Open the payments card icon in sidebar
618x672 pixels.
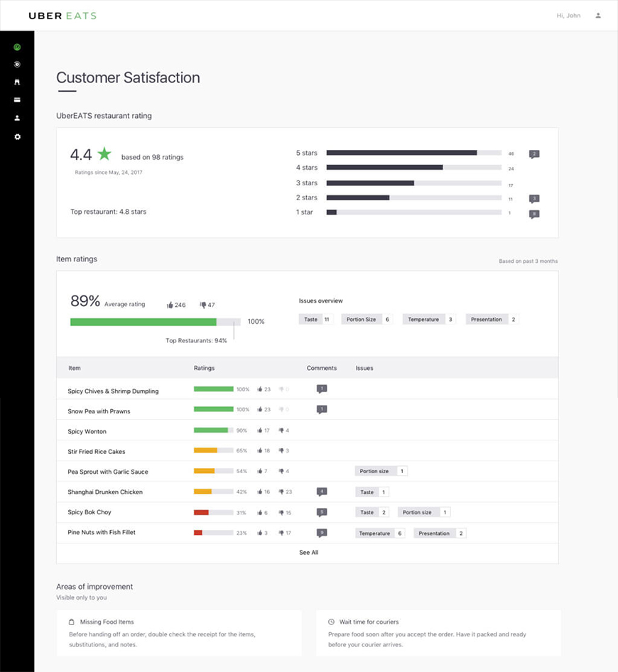tap(17, 99)
